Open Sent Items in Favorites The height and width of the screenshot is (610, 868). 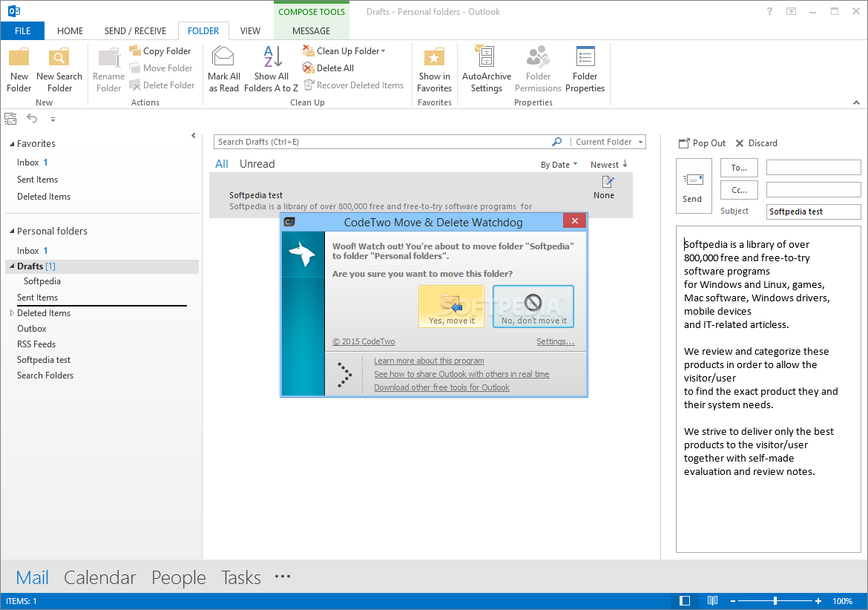[x=37, y=180]
